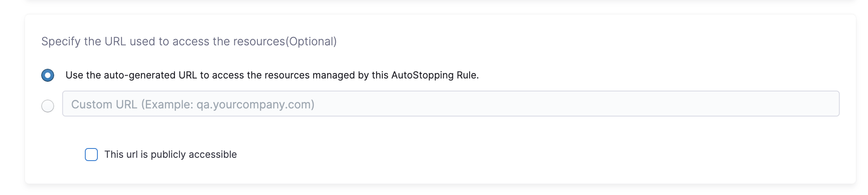The height and width of the screenshot is (195, 868).
Task: Click the 'This url is publicly accessible' label
Action: click(x=170, y=155)
